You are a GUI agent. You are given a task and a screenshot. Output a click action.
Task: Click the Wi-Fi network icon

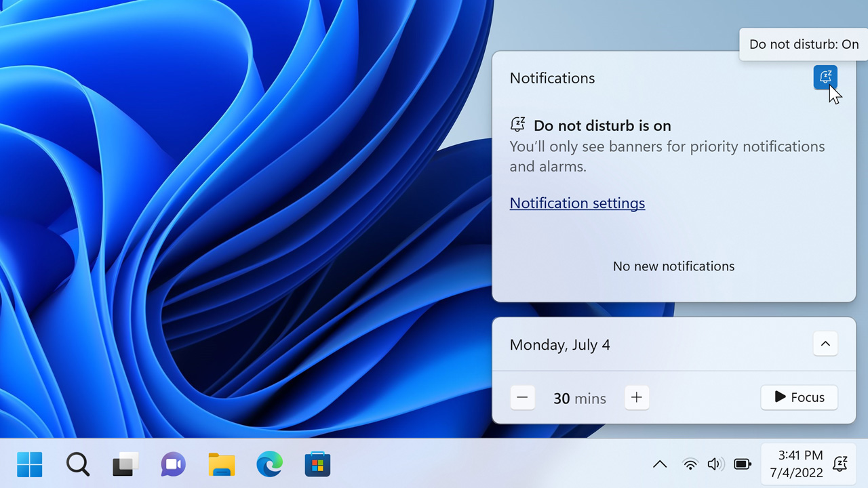(690, 464)
